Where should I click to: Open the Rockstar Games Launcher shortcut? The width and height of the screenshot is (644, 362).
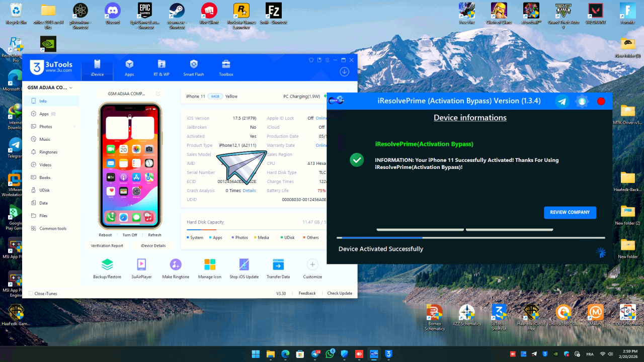(x=241, y=16)
